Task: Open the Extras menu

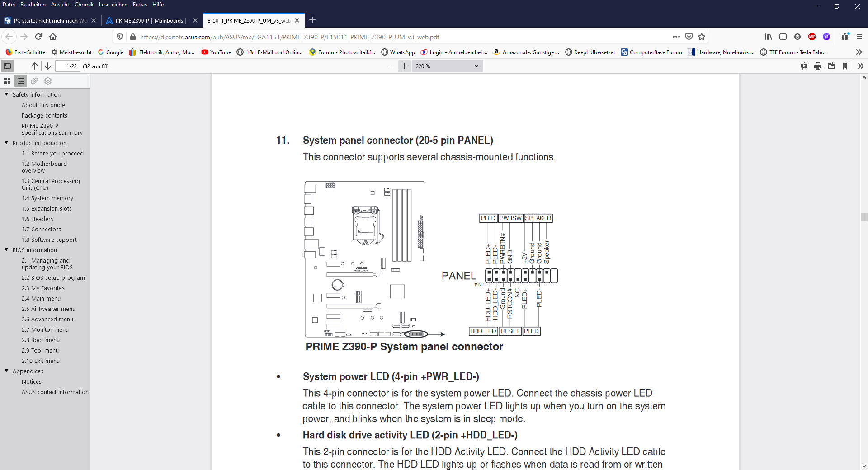Action: (140, 5)
